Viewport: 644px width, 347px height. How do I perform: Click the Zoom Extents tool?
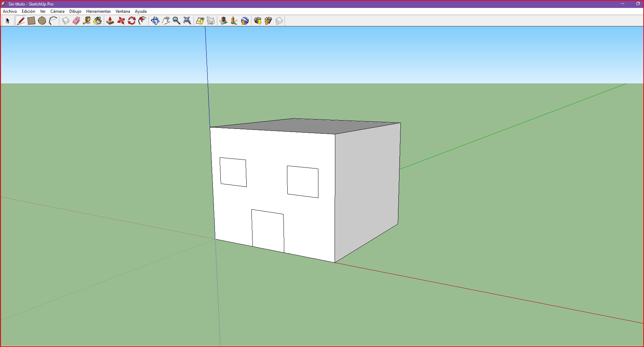pyautogui.click(x=187, y=21)
